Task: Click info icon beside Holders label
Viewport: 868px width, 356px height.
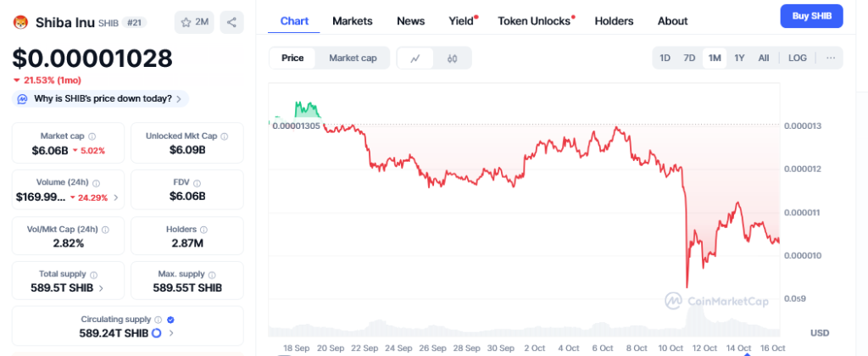Action: (x=204, y=229)
